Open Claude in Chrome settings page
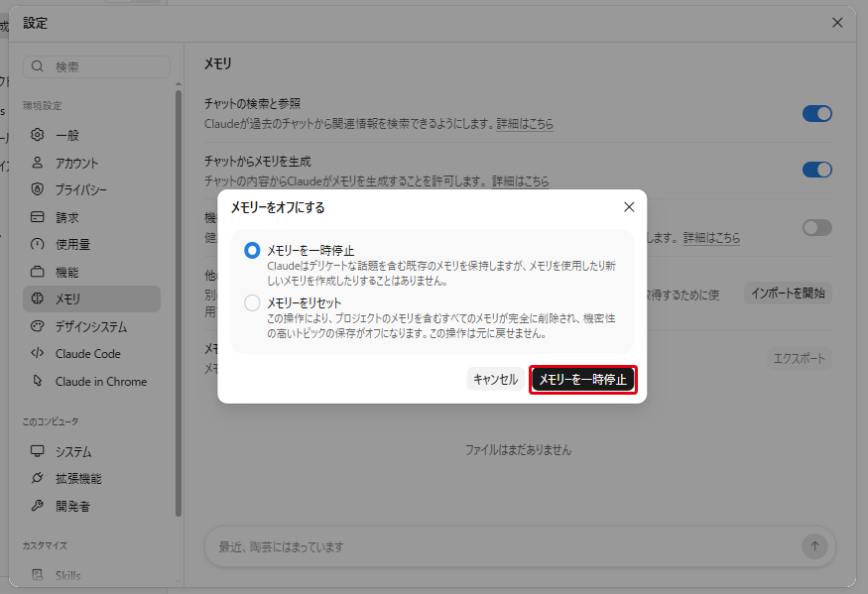The height and width of the screenshot is (594, 868). tap(91, 382)
